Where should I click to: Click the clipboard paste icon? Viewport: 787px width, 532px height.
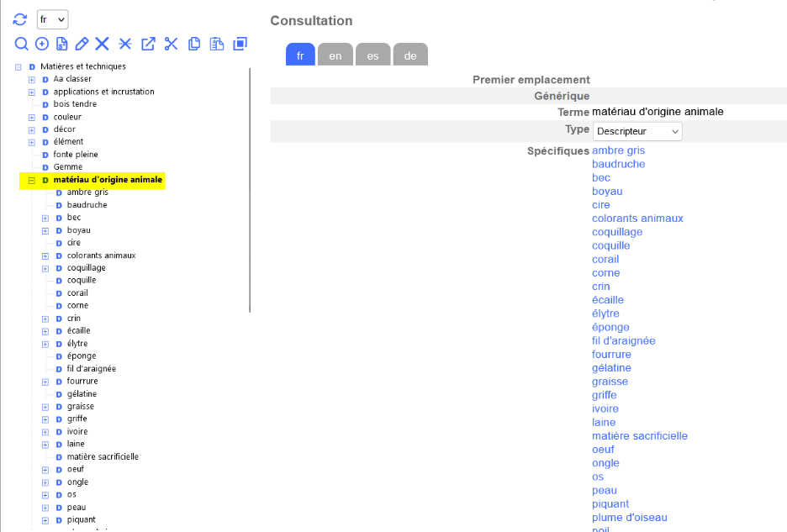(217, 44)
